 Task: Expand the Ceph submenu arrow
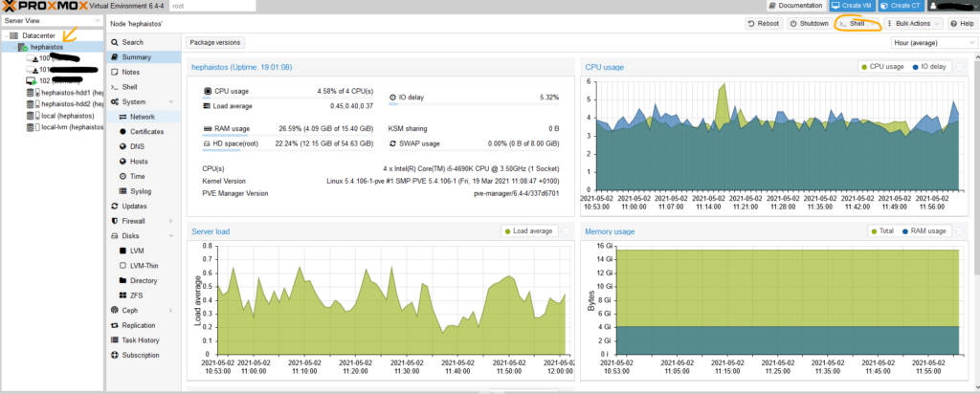[x=170, y=311]
